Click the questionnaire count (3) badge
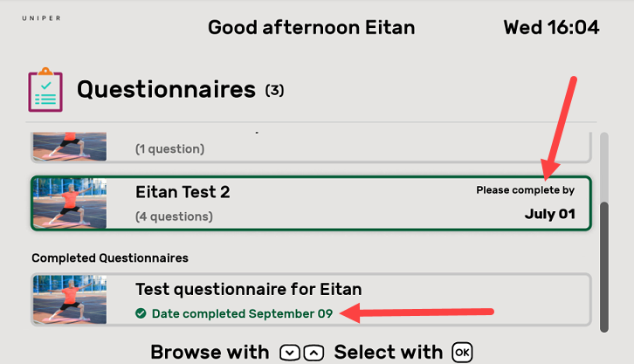The image size is (634, 364). [274, 90]
